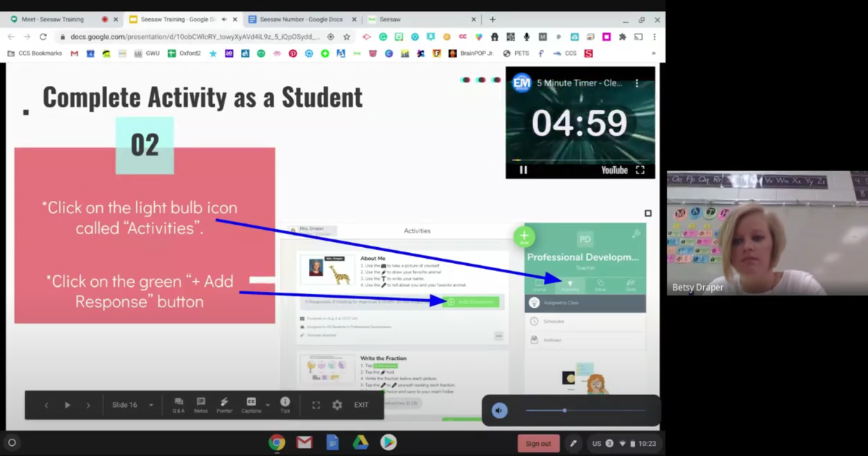The width and height of the screenshot is (868, 456).
Task: Open Gmail bookmark in bookmarks bar
Action: click(75, 53)
